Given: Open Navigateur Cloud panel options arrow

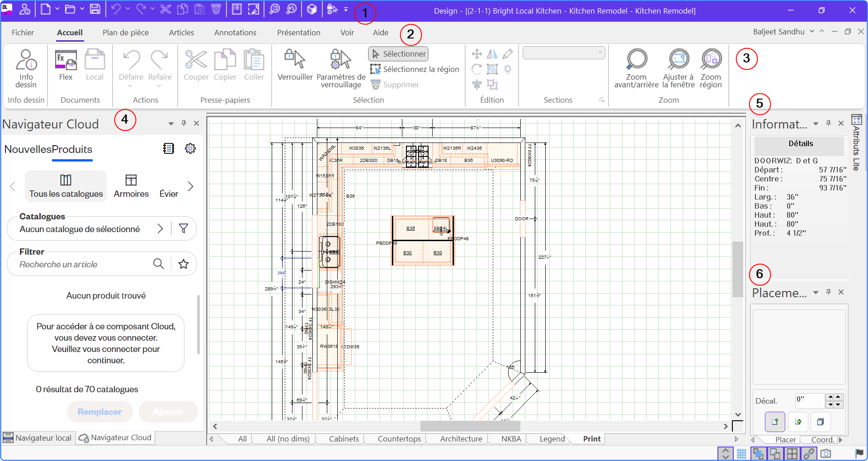Looking at the screenshot, I should [x=171, y=124].
